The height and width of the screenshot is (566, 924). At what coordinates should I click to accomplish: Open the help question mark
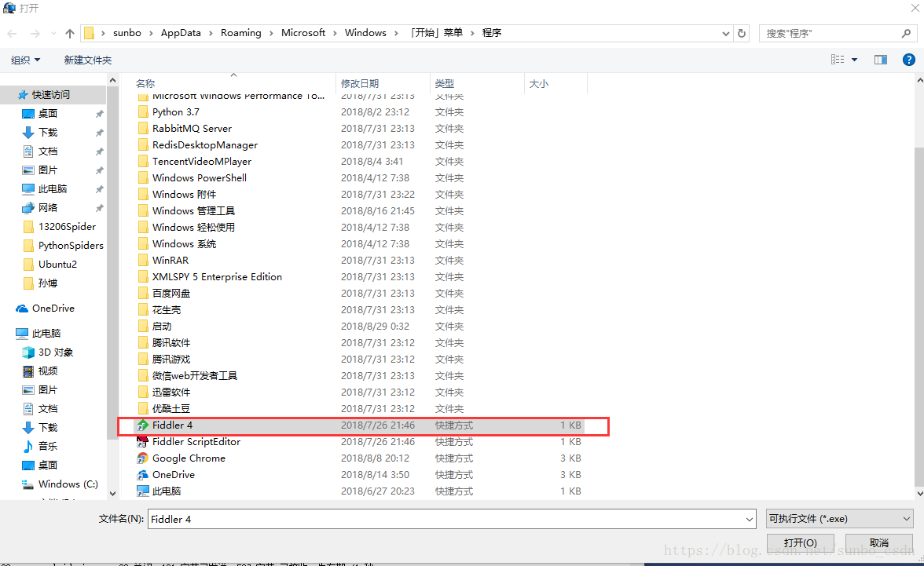(x=908, y=60)
